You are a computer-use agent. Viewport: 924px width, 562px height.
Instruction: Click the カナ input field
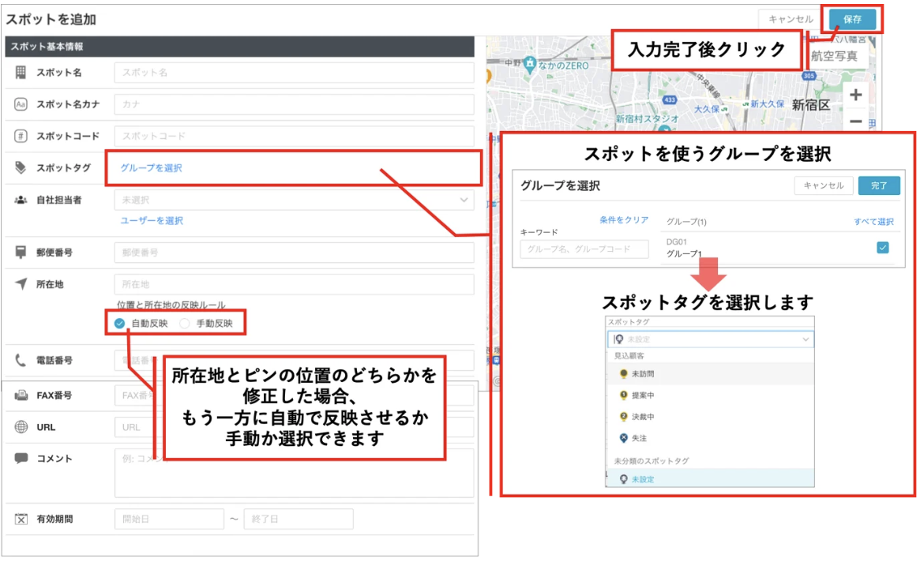pyautogui.click(x=294, y=104)
